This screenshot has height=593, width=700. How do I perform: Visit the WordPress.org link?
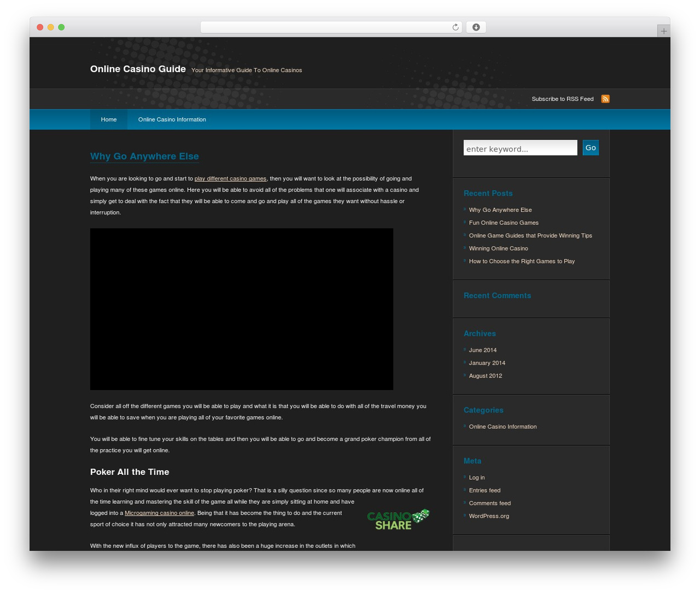[x=489, y=516]
